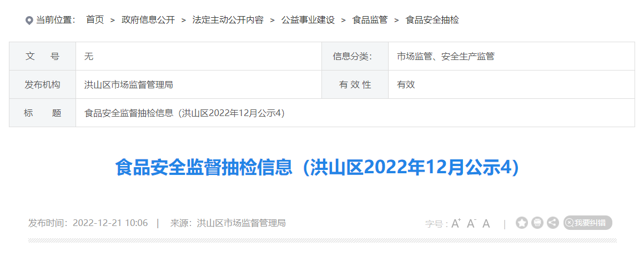Click the 我要纠错 error report button
Screen dimensions: 644x256
coord(588,223)
